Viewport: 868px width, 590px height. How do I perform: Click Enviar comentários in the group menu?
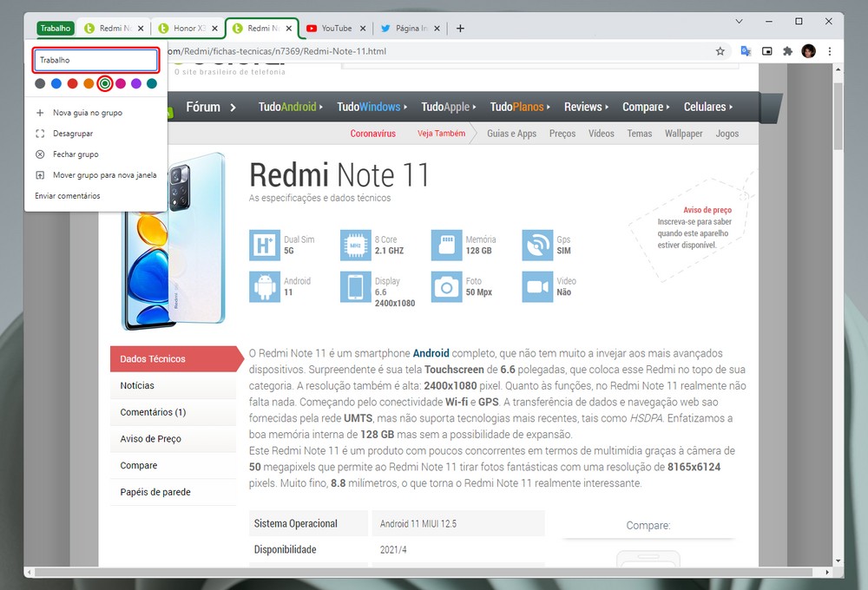(95, 196)
